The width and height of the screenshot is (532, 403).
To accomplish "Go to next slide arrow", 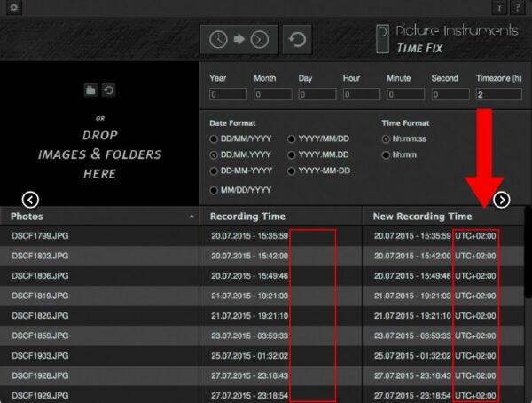I will pyautogui.click(x=502, y=200).
